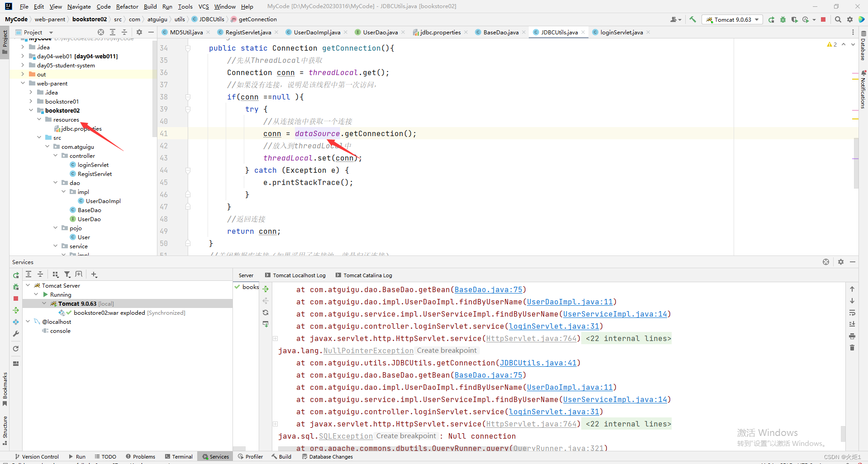Screen dimensions: 868x464
Task: Debug server from Services side toolbar
Action: click(x=16, y=287)
